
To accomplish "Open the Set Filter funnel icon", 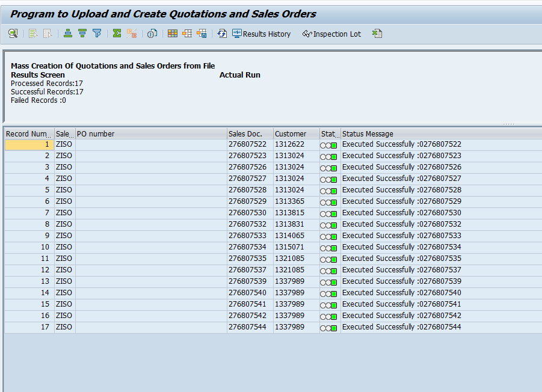I will click(97, 34).
